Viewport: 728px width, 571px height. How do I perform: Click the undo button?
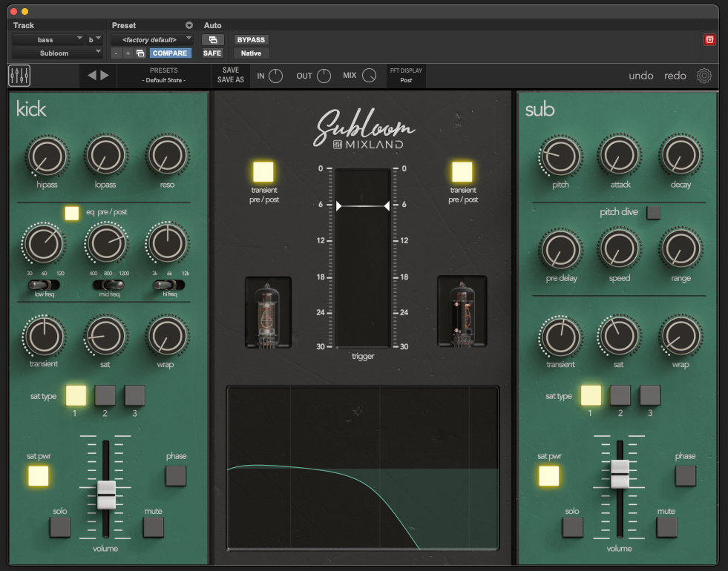pos(641,76)
